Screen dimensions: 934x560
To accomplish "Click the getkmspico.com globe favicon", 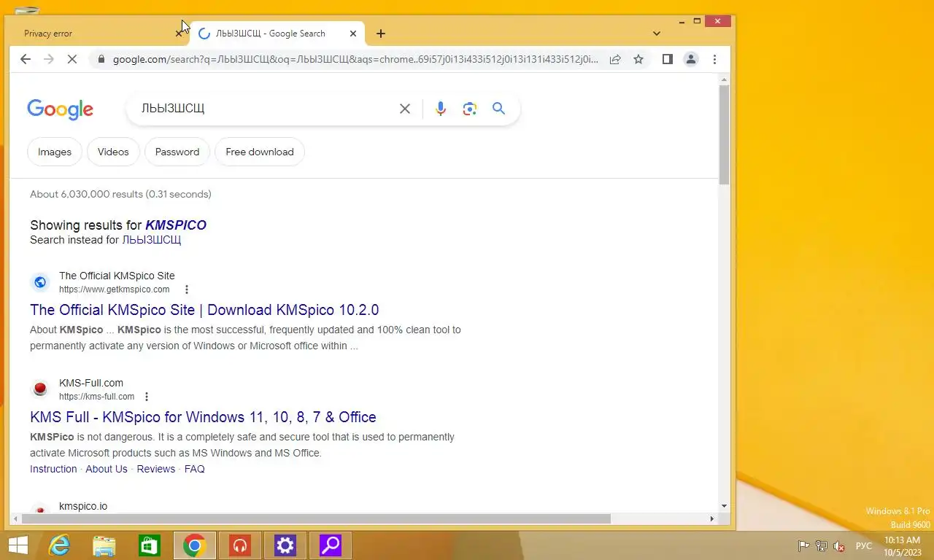I will pos(40,282).
